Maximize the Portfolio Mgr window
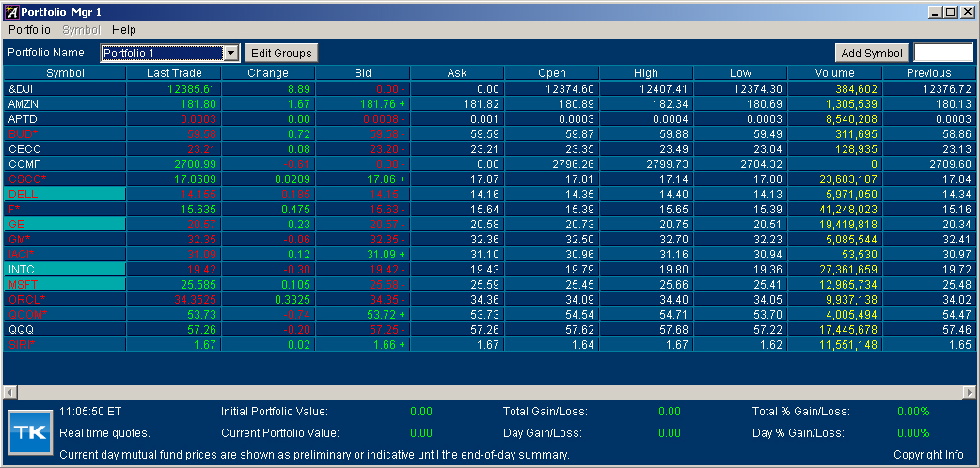 950,12
